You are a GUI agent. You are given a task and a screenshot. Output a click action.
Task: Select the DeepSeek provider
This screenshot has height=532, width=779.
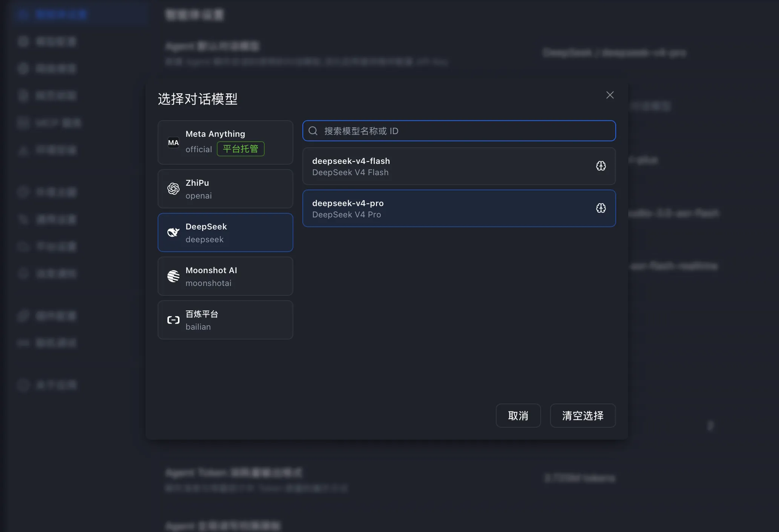(x=225, y=232)
